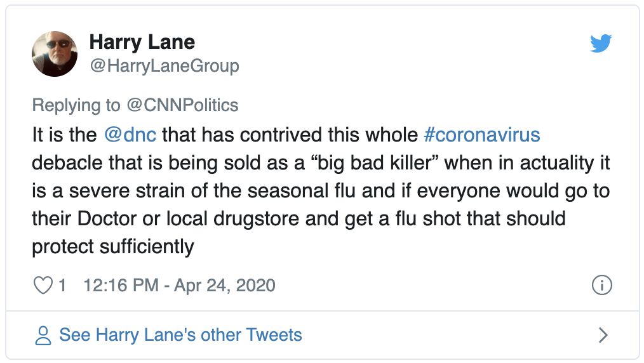This screenshot has height=363, width=644.
Task: Click the tweet body text paragraph
Action: (321, 191)
